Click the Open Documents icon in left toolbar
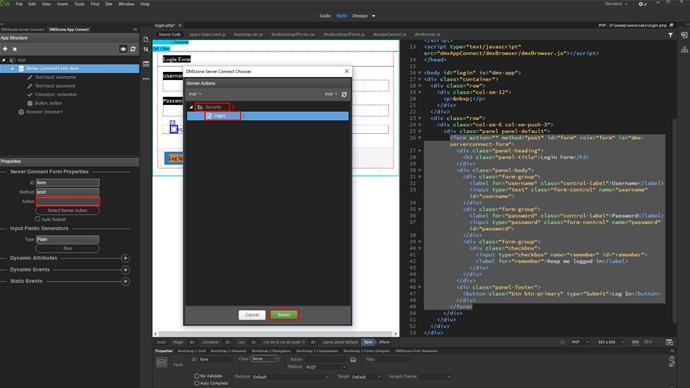 pos(146,39)
